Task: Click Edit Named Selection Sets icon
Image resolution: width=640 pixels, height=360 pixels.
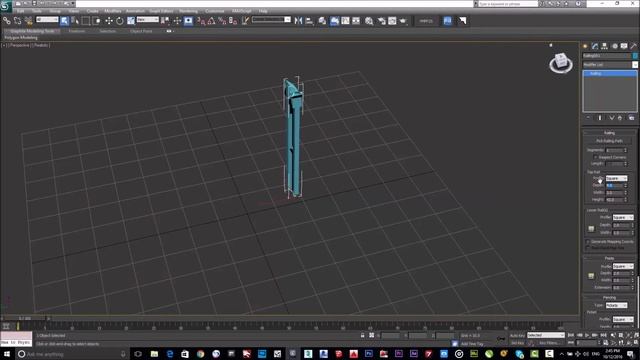Action: [x=245, y=20]
